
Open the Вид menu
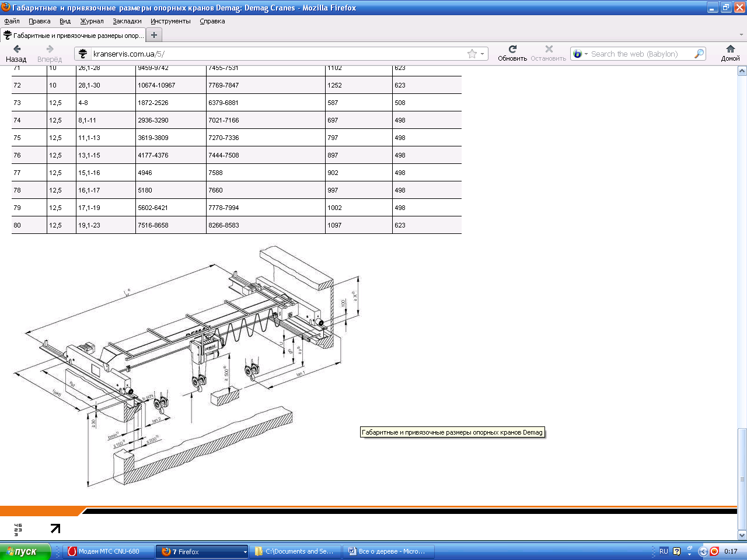[x=65, y=21]
